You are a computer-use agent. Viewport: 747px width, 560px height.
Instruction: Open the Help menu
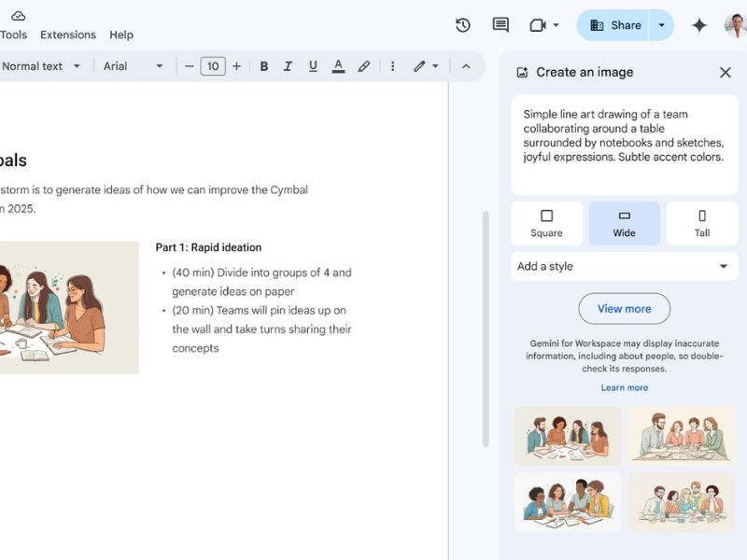point(121,35)
